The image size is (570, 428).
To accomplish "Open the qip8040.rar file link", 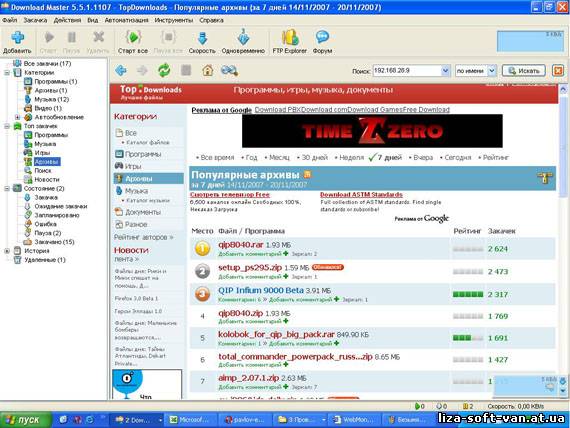I will click(x=241, y=244).
